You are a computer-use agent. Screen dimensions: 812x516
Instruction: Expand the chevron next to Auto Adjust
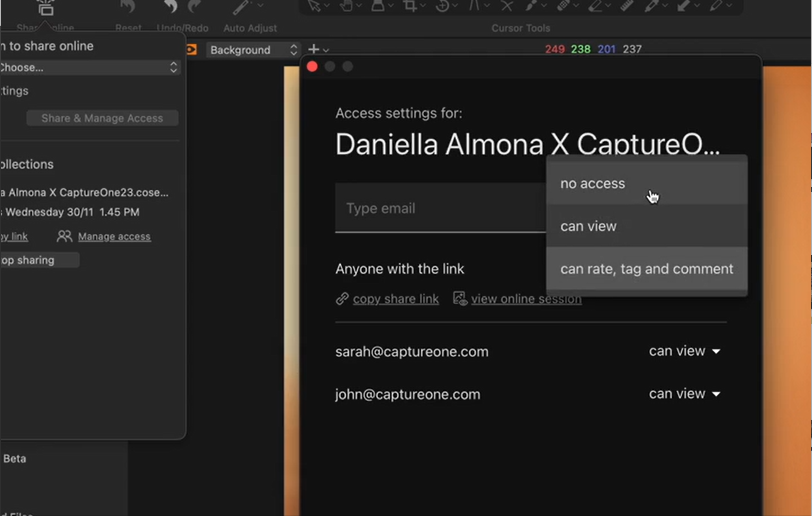point(260,6)
